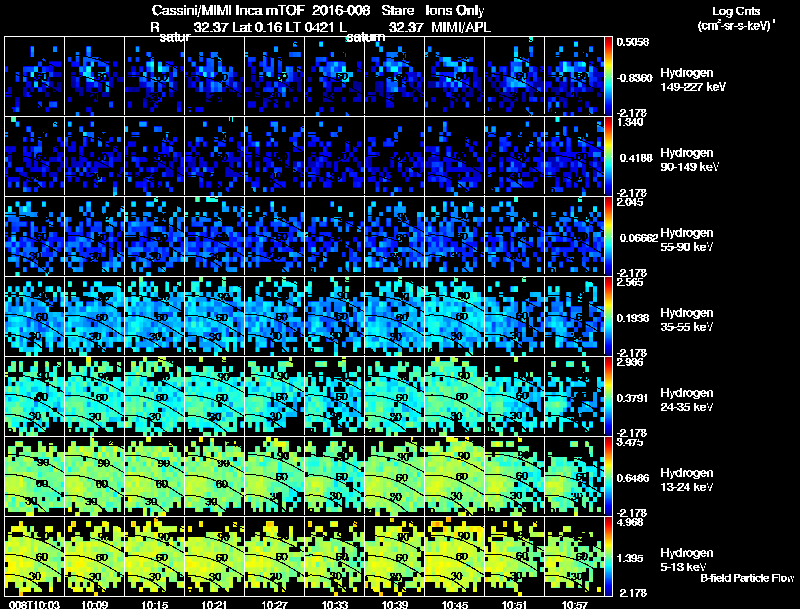800x609 pixels.
Task: Click the 35-55 keV panel at 10:57
Action: coord(574,316)
